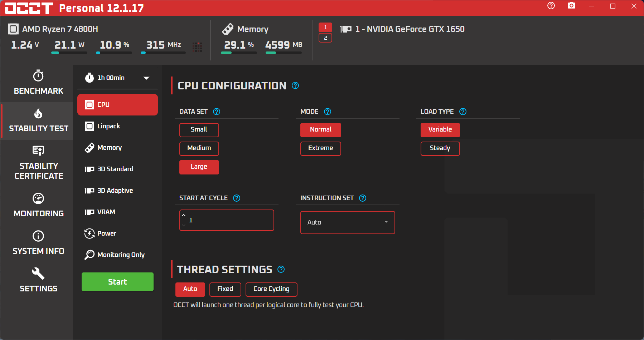Select the VRAM test

pyautogui.click(x=117, y=212)
